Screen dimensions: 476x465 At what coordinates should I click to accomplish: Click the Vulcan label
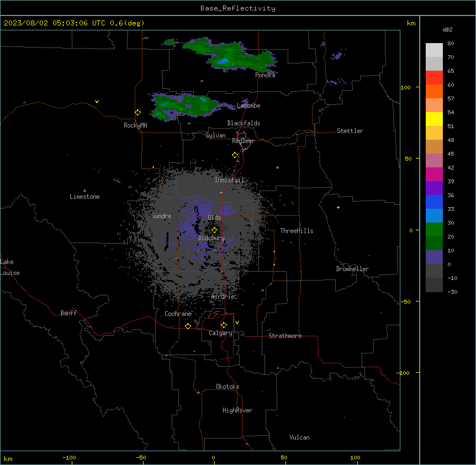(300, 437)
